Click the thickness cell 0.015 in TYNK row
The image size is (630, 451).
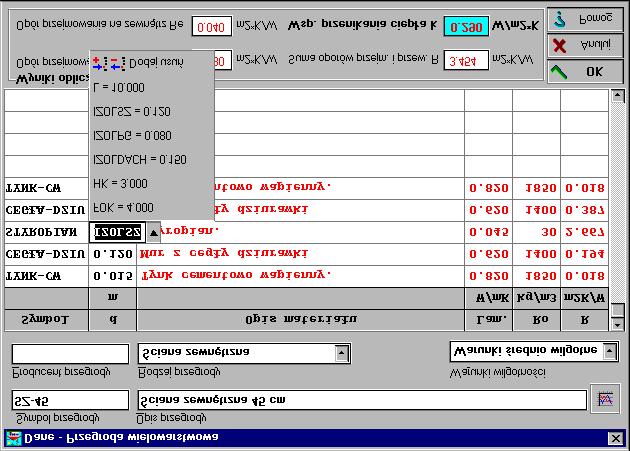112,276
